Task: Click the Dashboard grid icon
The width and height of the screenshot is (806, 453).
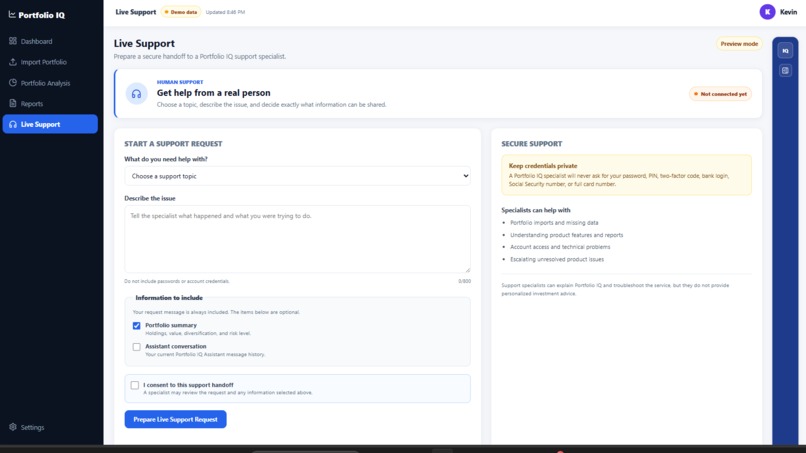Action: click(x=13, y=41)
